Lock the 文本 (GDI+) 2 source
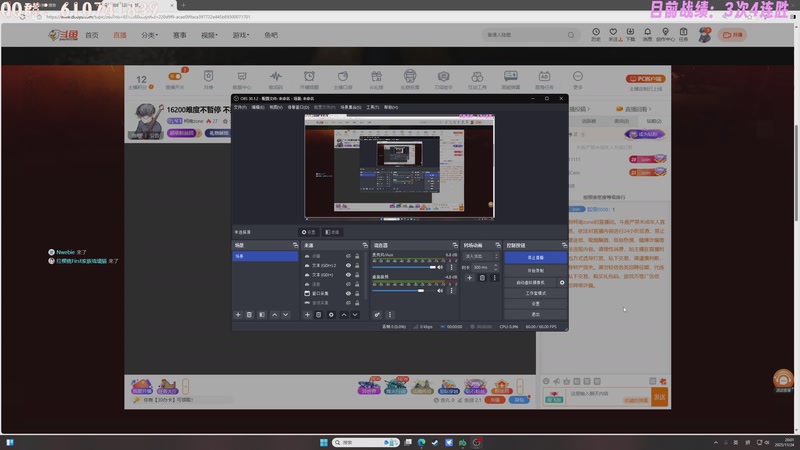 [357, 265]
